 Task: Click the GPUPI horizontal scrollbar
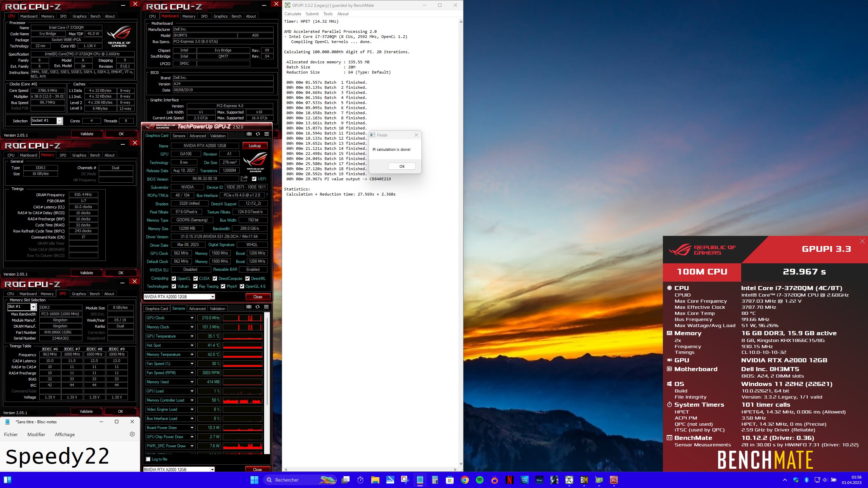(x=371, y=469)
